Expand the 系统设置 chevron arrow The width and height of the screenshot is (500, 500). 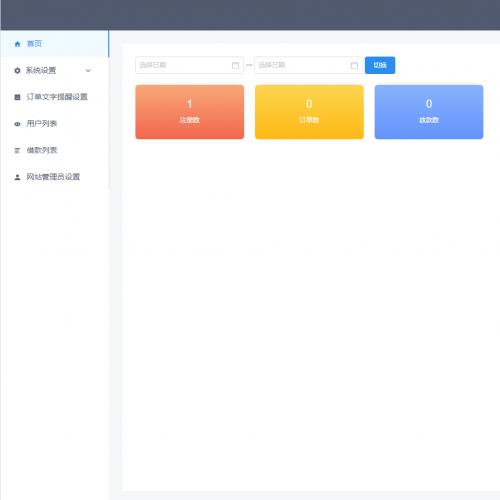(x=88, y=70)
